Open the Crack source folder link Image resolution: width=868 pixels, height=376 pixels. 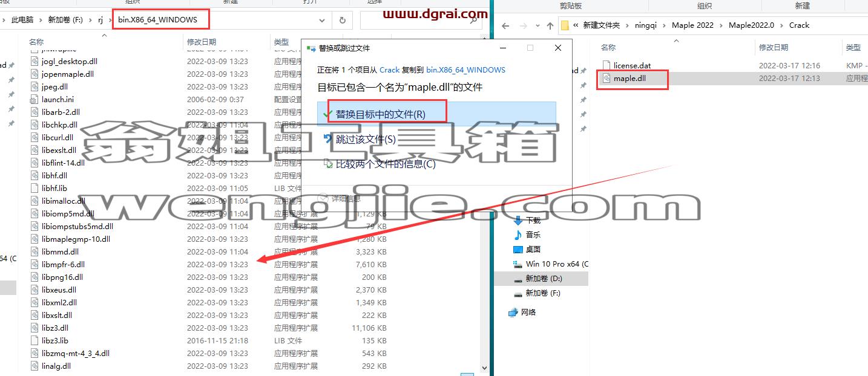pos(390,70)
